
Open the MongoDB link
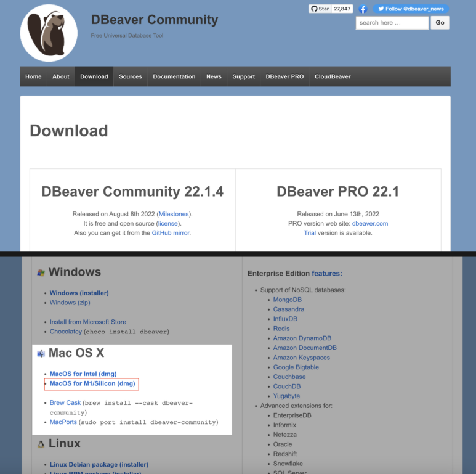[x=288, y=300]
